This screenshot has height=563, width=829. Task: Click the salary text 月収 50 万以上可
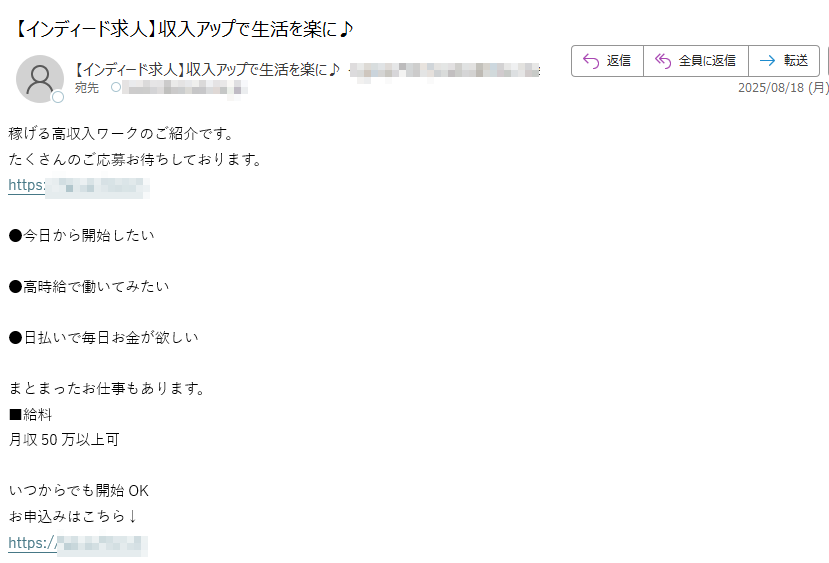tap(64, 440)
